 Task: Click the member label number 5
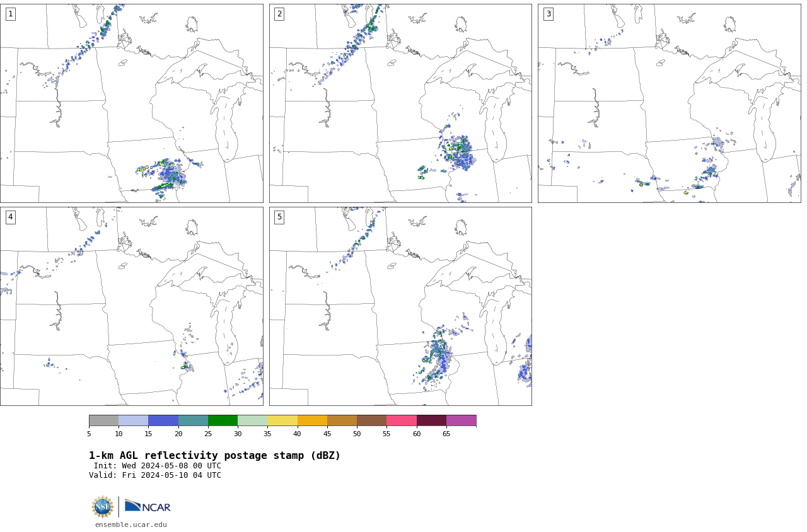pos(279,217)
